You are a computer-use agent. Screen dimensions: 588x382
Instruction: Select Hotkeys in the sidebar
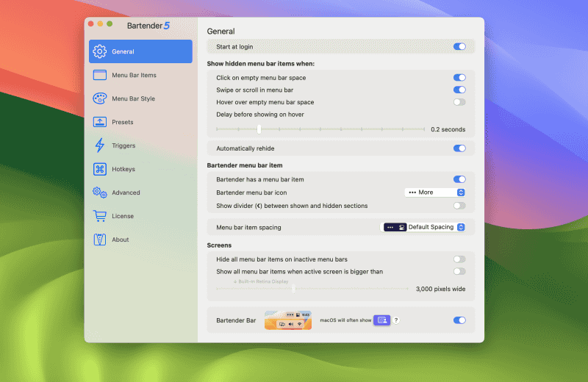click(140, 169)
